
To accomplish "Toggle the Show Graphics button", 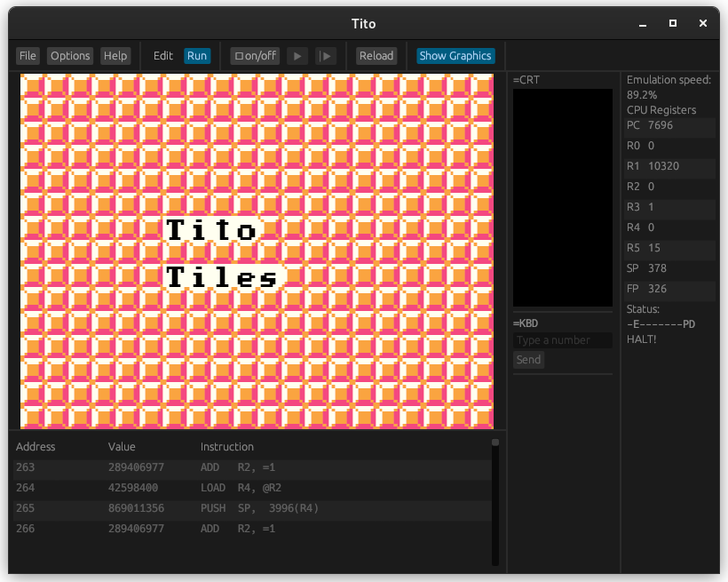I will [x=455, y=55].
